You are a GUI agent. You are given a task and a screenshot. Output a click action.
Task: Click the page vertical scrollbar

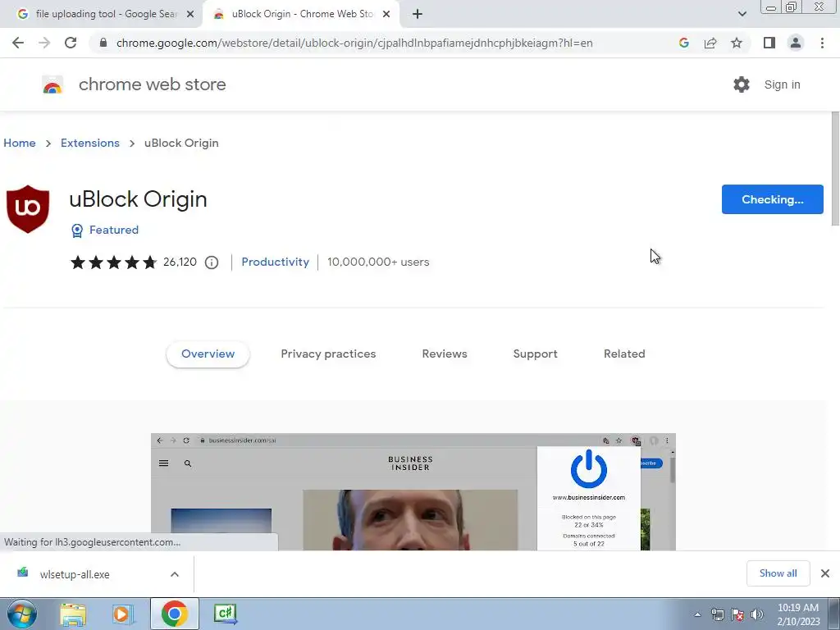(x=835, y=169)
